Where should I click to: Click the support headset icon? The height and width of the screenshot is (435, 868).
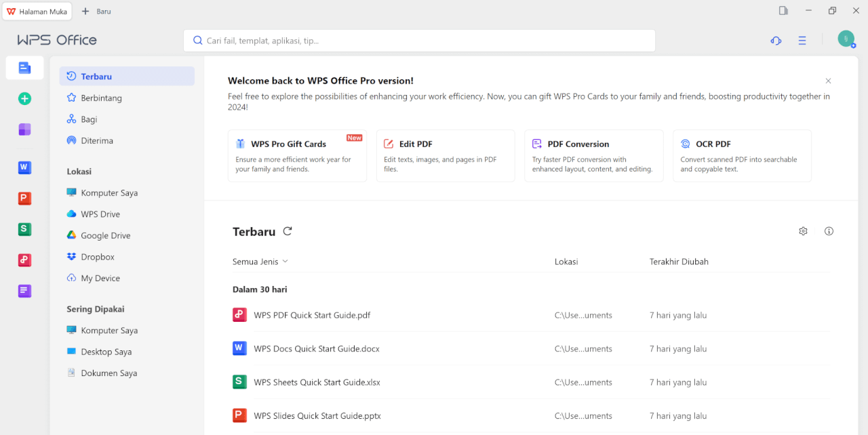pos(776,41)
